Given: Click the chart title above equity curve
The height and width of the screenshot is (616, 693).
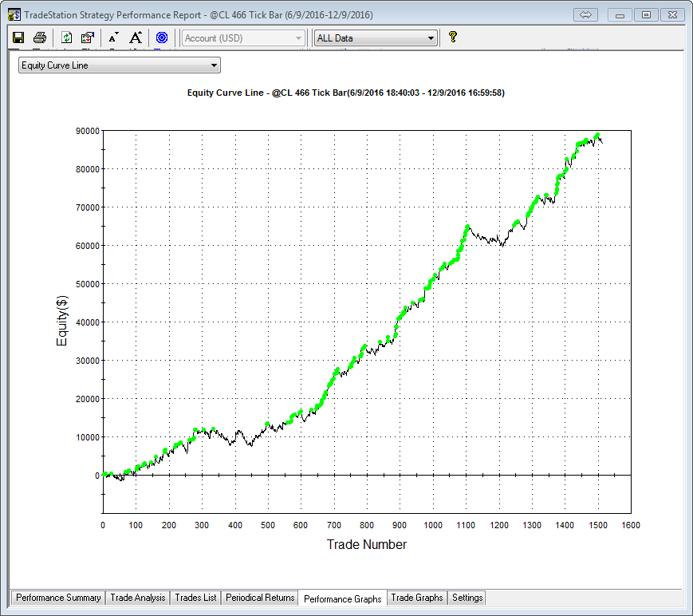Looking at the screenshot, I should point(345,93).
